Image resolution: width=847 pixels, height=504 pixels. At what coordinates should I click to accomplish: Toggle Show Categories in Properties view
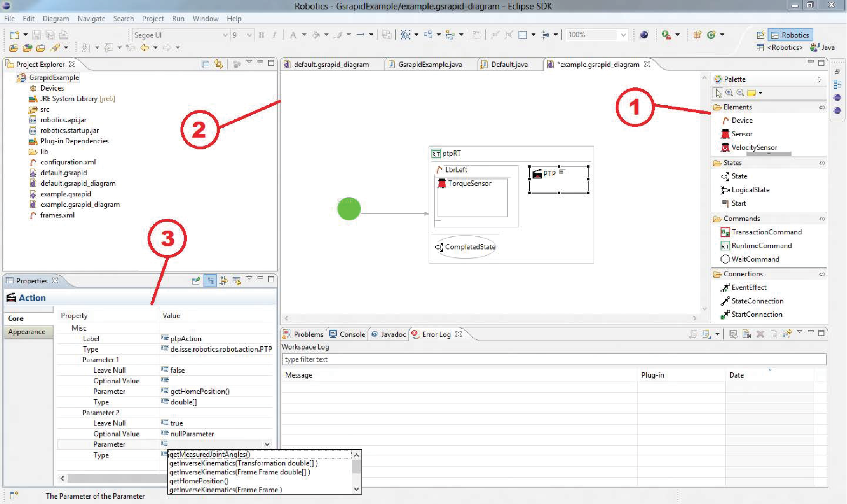(x=210, y=281)
